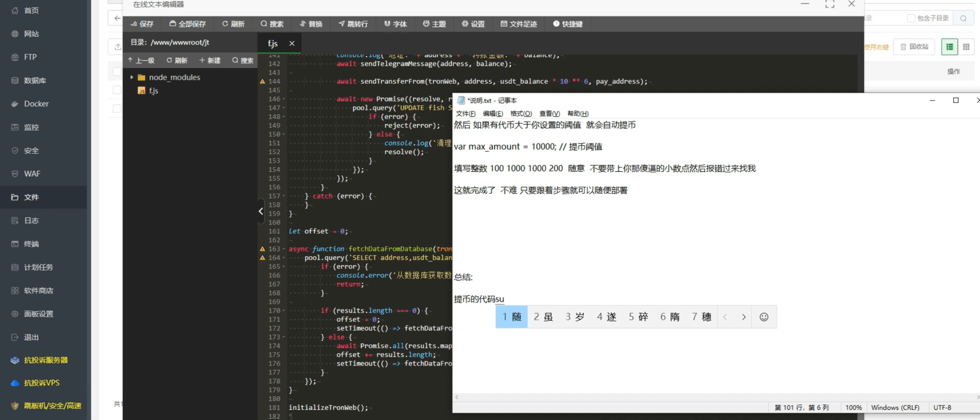The image size is (980, 420).
Task: Toggle 包含子目录 checkbox
Action: (x=911, y=18)
